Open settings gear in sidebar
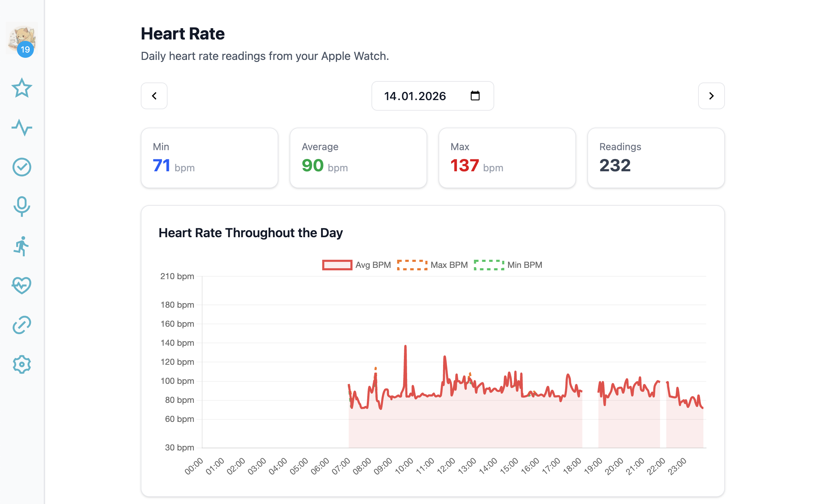The width and height of the screenshot is (817, 504). 22,364
